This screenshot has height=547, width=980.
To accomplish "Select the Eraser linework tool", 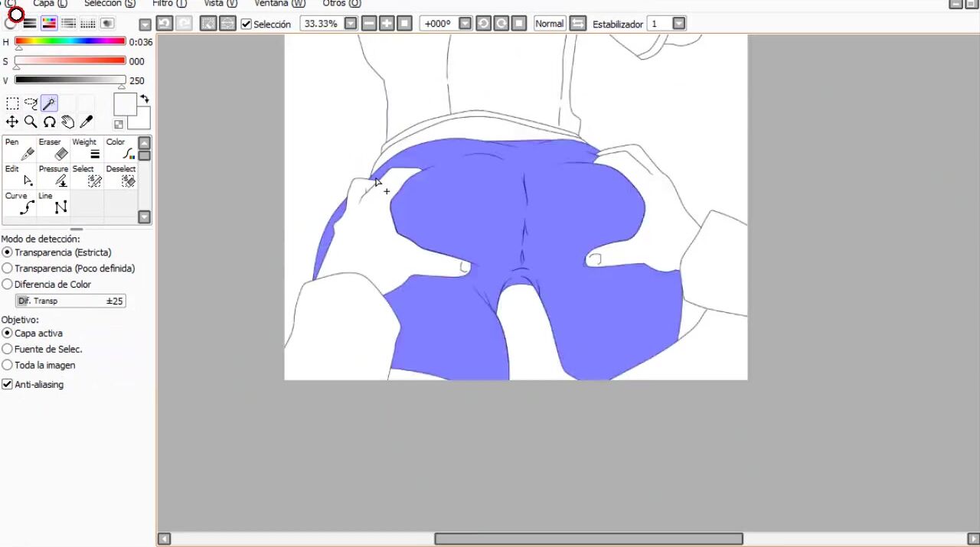I will tap(54, 149).
